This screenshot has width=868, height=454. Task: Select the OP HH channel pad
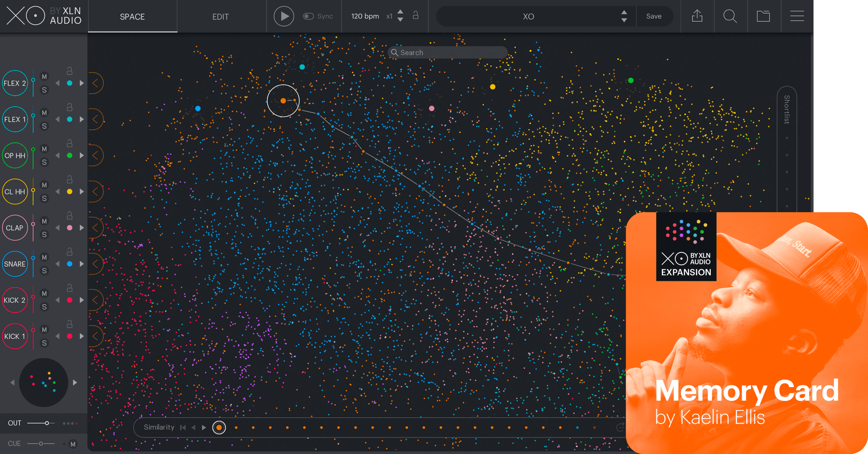click(x=15, y=155)
